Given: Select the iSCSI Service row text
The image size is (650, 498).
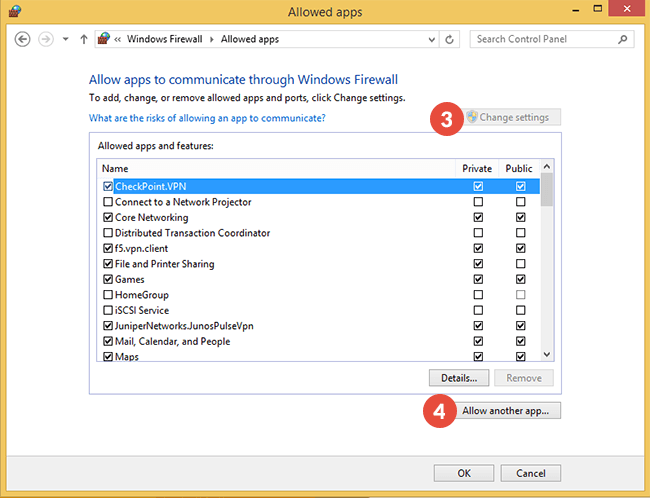Looking at the screenshot, I should pos(142,310).
